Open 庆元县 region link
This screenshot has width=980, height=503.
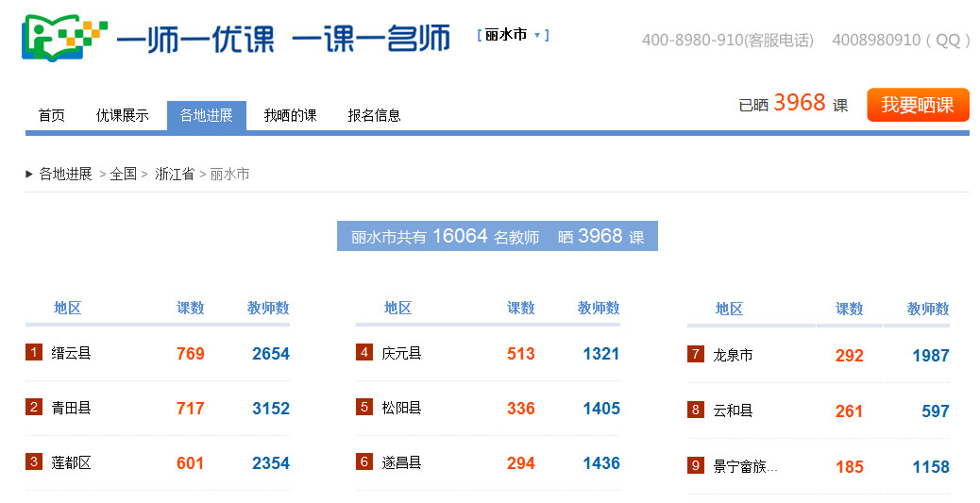pyautogui.click(x=401, y=353)
